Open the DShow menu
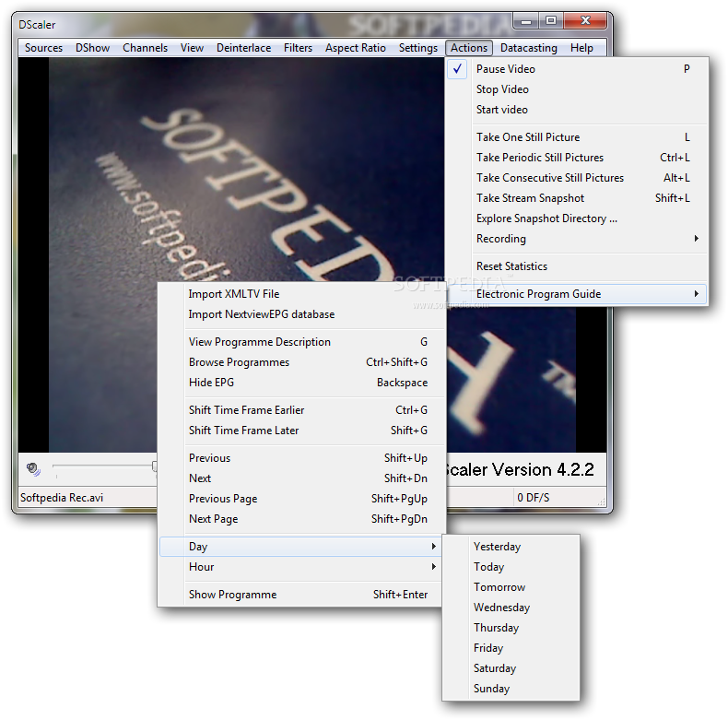 (x=92, y=48)
